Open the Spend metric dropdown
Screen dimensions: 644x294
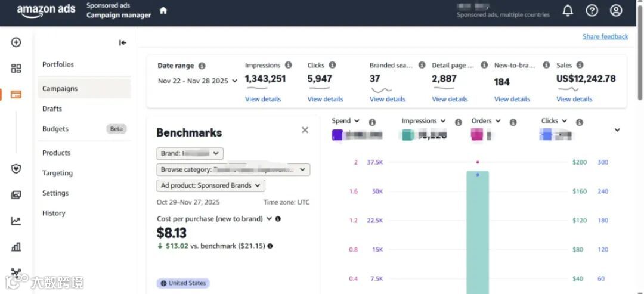(345, 120)
